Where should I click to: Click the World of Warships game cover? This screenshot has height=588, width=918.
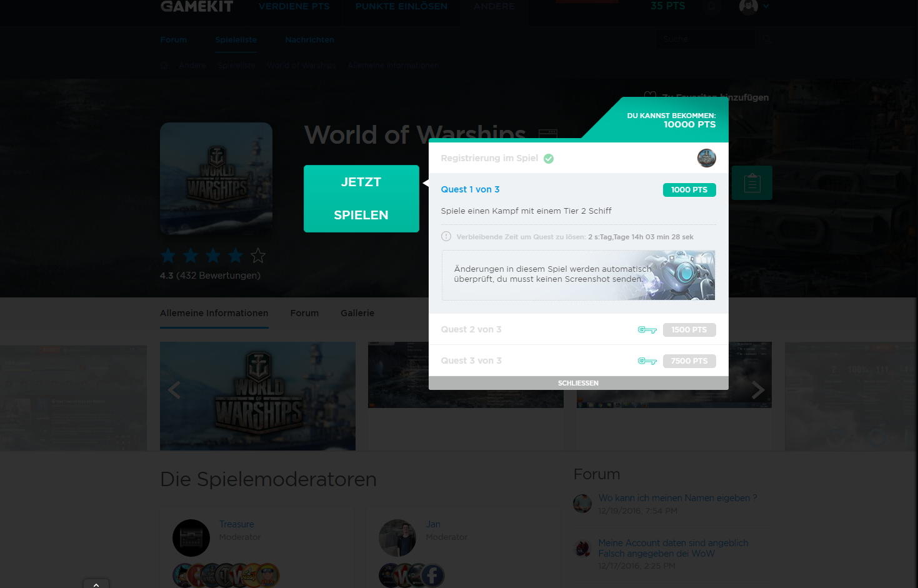point(216,179)
